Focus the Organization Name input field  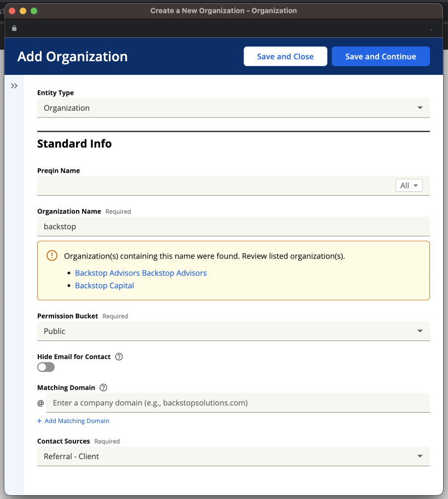point(234,227)
